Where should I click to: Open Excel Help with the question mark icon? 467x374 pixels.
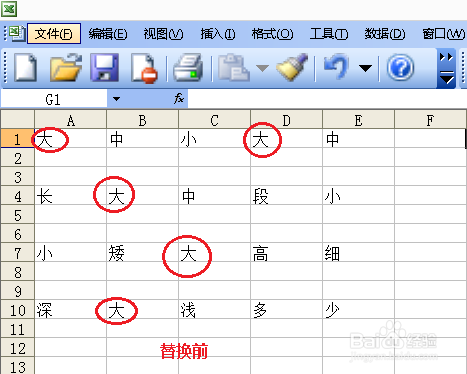(x=401, y=68)
